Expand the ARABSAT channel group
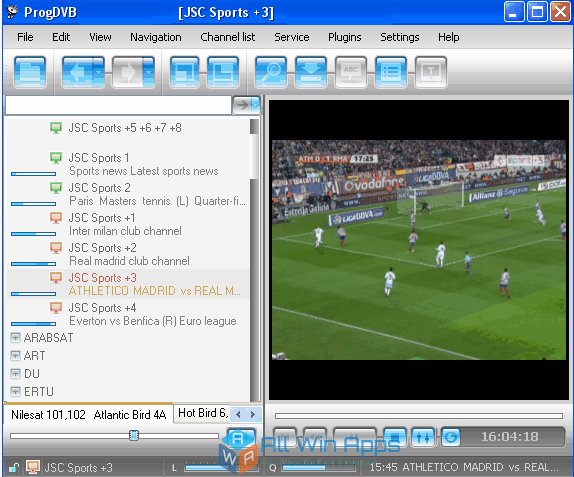Viewport: 574px width, 477px height. (x=15, y=337)
